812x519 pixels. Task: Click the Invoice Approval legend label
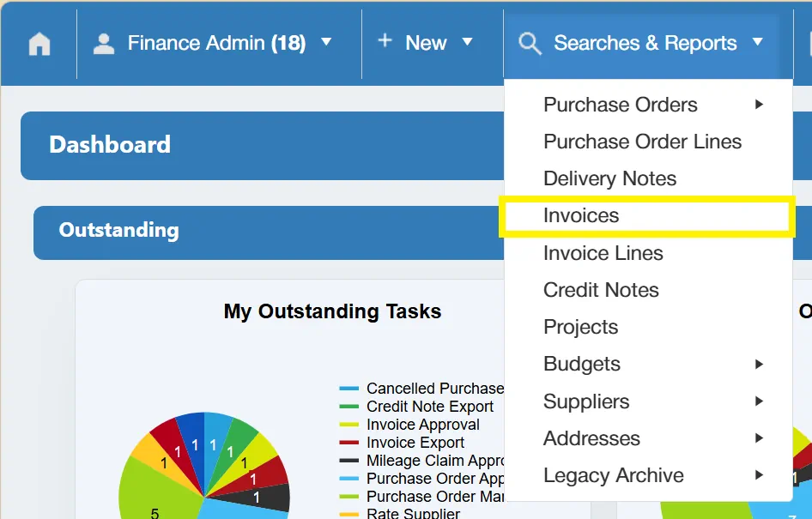coord(423,425)
